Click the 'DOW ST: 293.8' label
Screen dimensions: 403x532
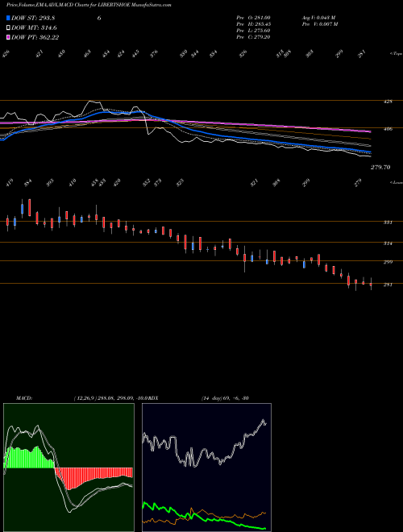(33, 19)
